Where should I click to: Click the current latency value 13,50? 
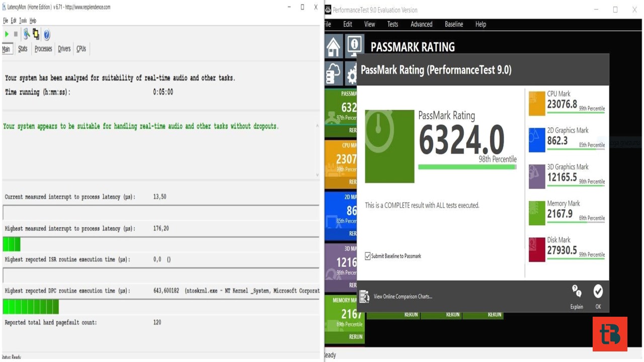click(x=159, y=197)
